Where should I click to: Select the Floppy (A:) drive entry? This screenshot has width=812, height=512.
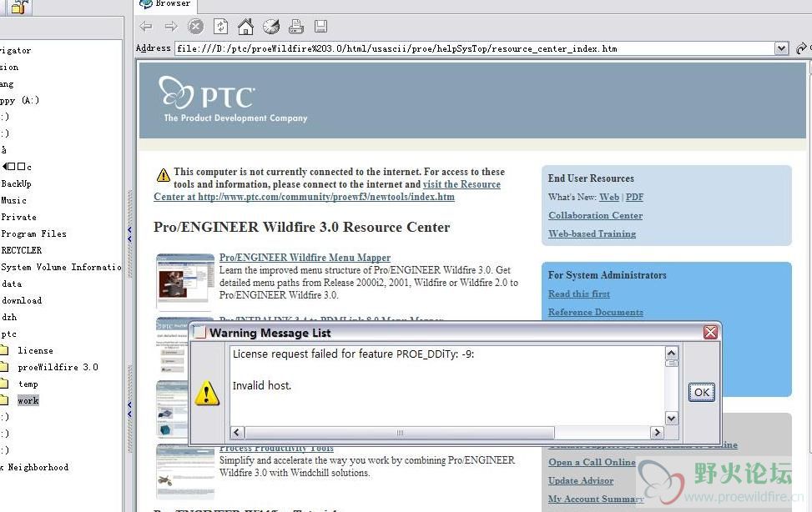click(20, 100)
